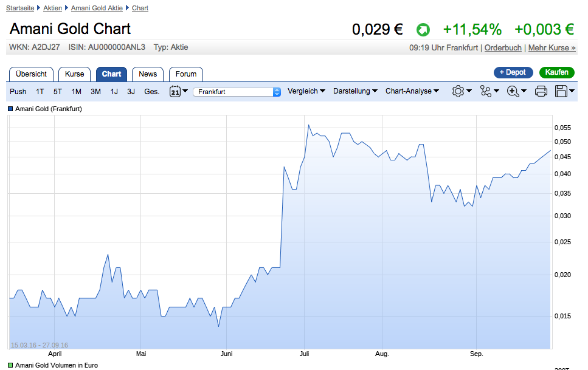The image size is (588, 370).
Task: Click the green Volumen legend square
Action: tap(10, 365)
